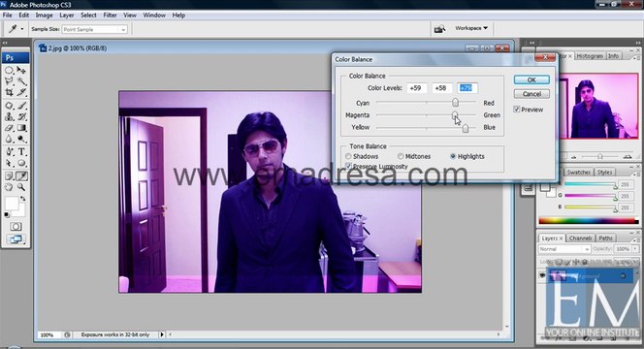The image size is (644, 349).
Task: Select the Elliptical Marquee tool
Action: 9,70
